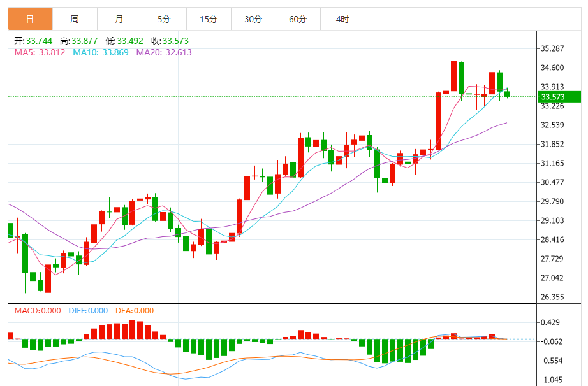588x386 pixels.
Task: Click the green 33.573 current price tag
Action: pos(559,97)
